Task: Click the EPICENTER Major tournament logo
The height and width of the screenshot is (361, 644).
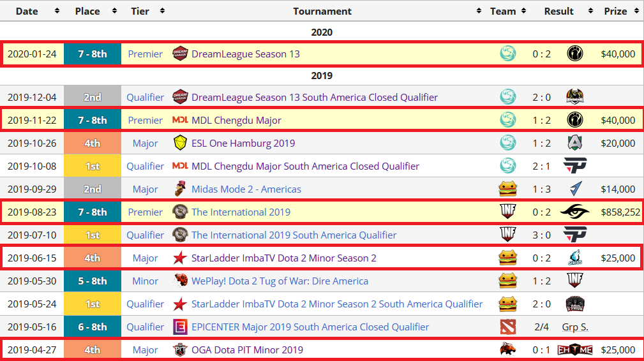Action: pos(180,327)
